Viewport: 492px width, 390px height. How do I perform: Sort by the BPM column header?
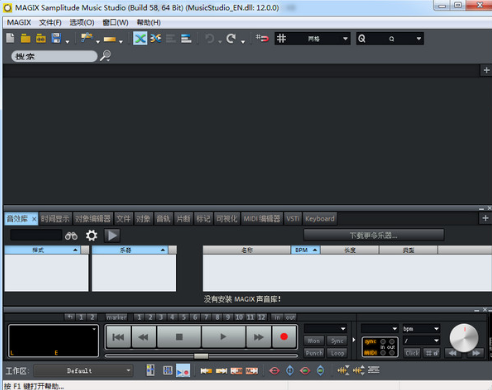pos(305,250)
